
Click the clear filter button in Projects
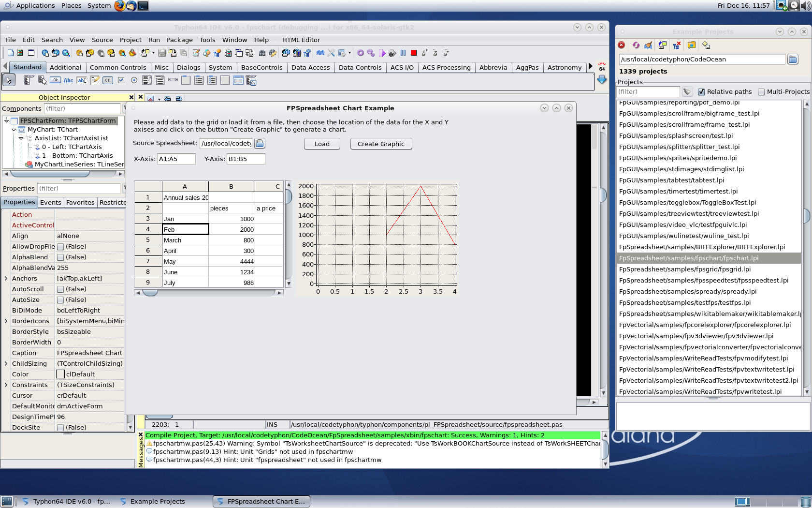click(687, 92)
